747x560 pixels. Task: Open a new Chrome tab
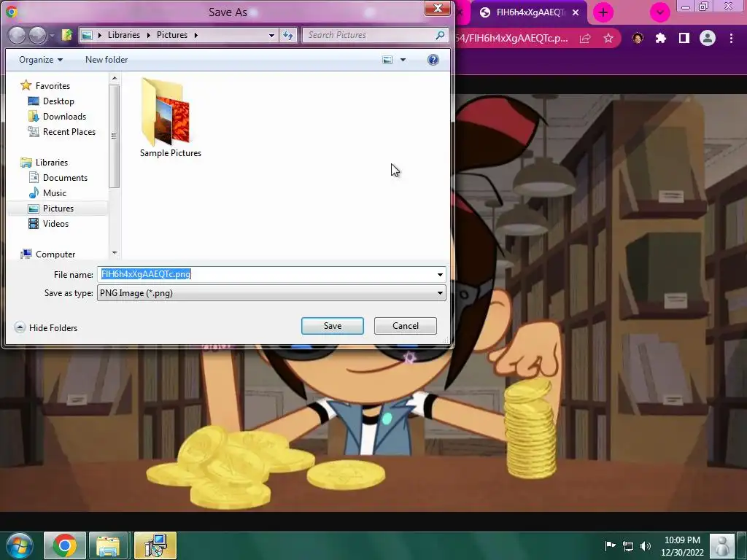603,12
